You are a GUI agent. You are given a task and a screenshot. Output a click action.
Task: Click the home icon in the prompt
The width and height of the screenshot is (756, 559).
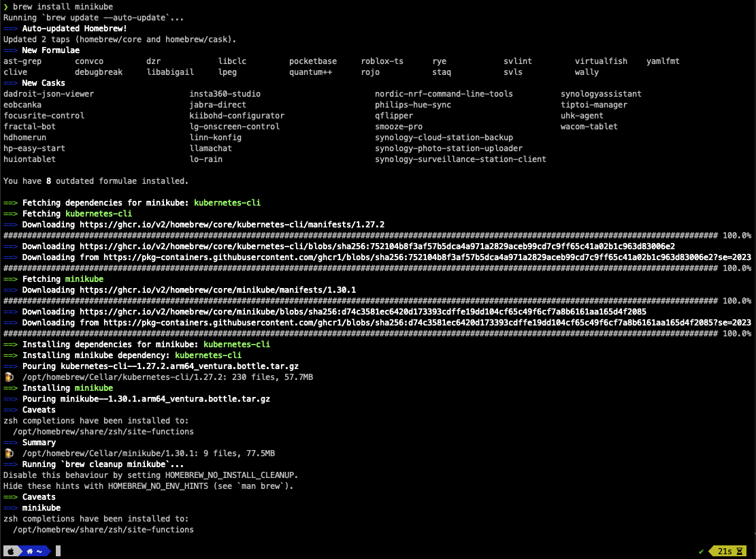30,551
